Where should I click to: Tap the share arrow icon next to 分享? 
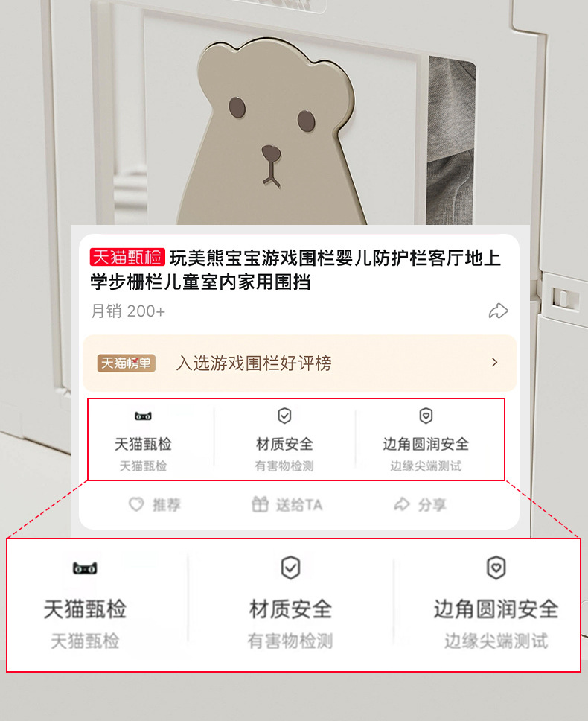coord(402,504)
